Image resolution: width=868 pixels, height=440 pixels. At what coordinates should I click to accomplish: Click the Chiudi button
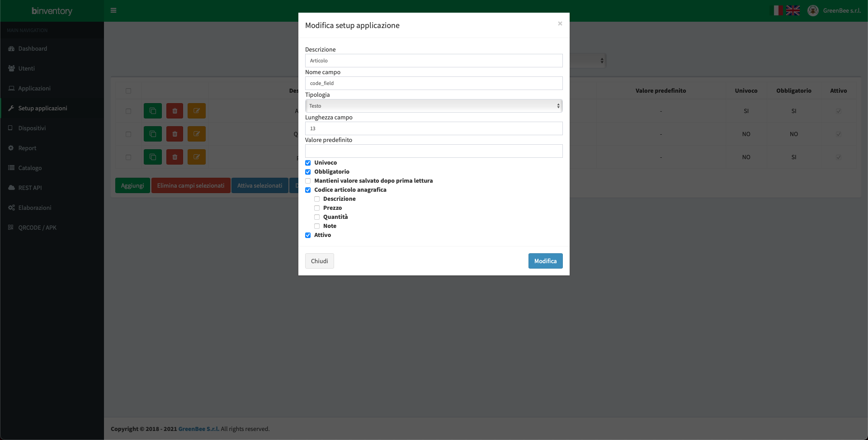point(320,261)
